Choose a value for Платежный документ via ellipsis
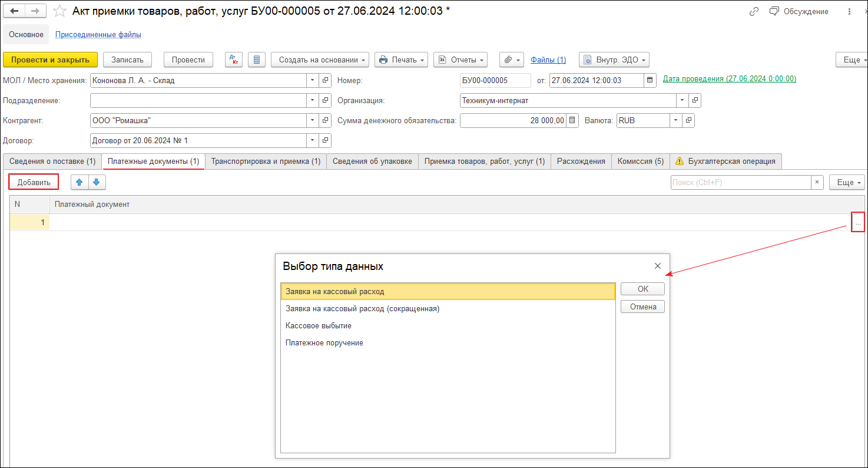Viewport: 868px width, 468px height. (x=858, y=223)
